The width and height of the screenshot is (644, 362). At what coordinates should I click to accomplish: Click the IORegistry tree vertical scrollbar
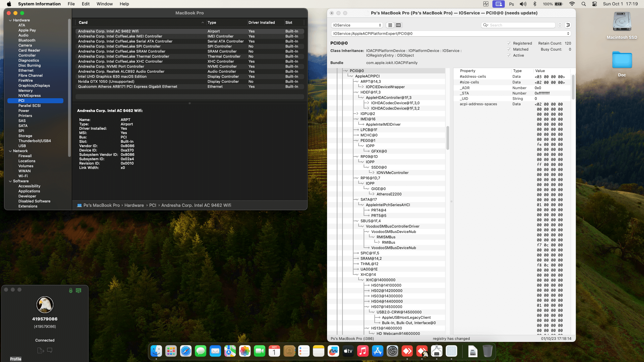tap(448, 138)
